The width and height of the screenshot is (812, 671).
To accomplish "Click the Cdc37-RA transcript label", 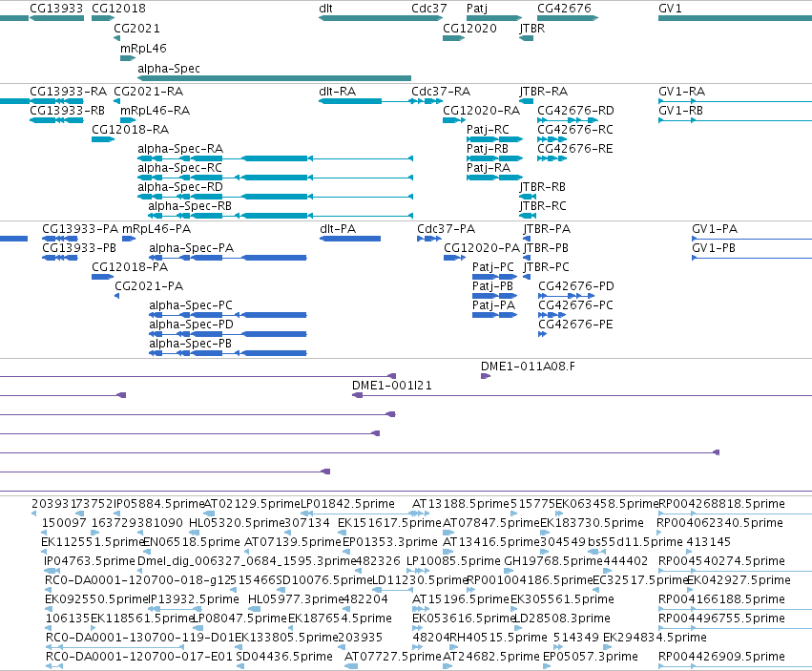I will 441,92.
